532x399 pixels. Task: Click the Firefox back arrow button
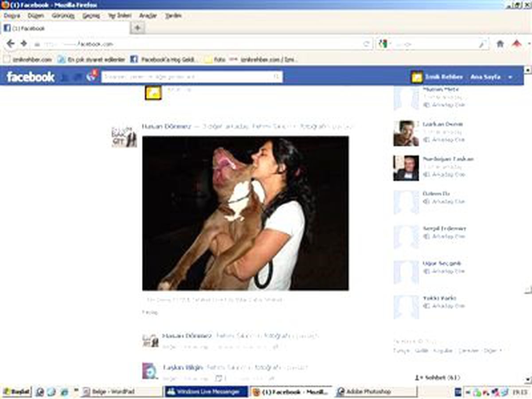11,44
